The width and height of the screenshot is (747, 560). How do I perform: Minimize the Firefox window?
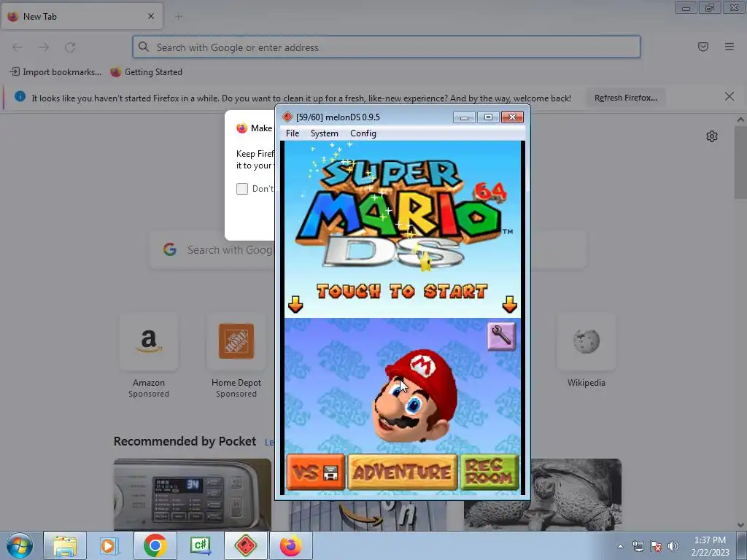click(686, 8)
